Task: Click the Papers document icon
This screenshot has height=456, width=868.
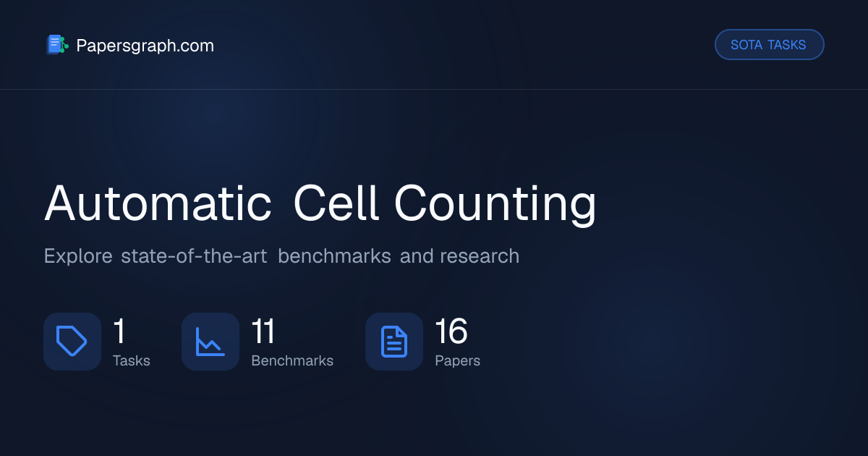Action: (393, 342)
